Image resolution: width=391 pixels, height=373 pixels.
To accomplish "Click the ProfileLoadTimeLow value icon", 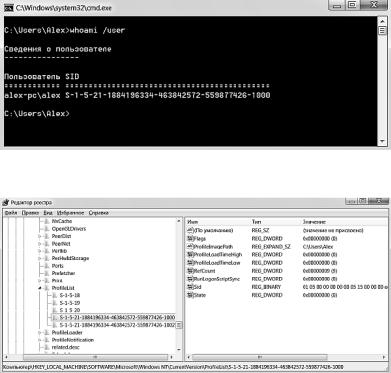I will 190,263.
